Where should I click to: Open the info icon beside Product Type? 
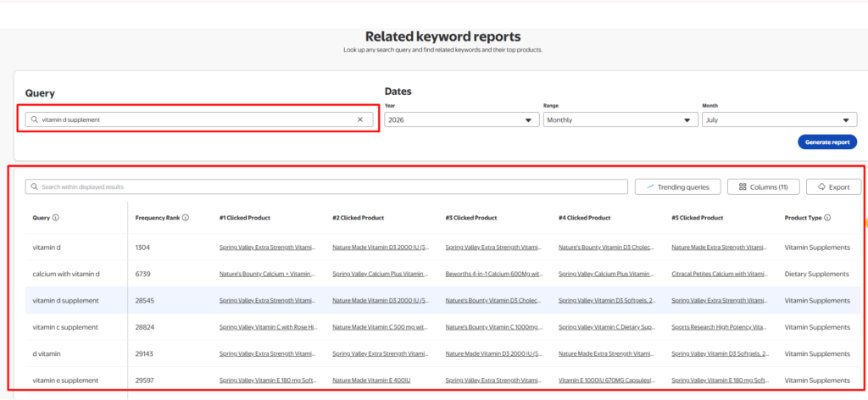827,218
